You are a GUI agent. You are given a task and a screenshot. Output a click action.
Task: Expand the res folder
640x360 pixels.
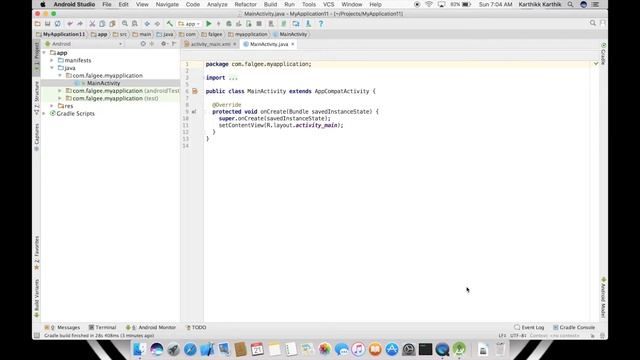pos(52,106)
